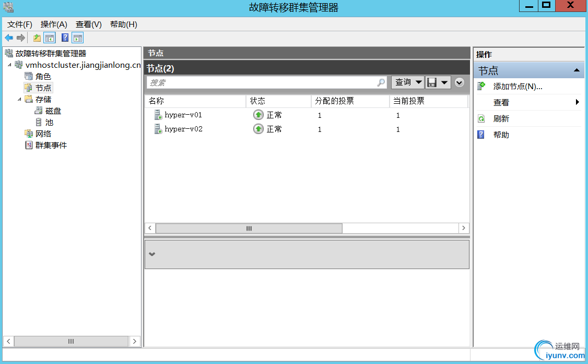Click the Up one level folder icon

37,38
